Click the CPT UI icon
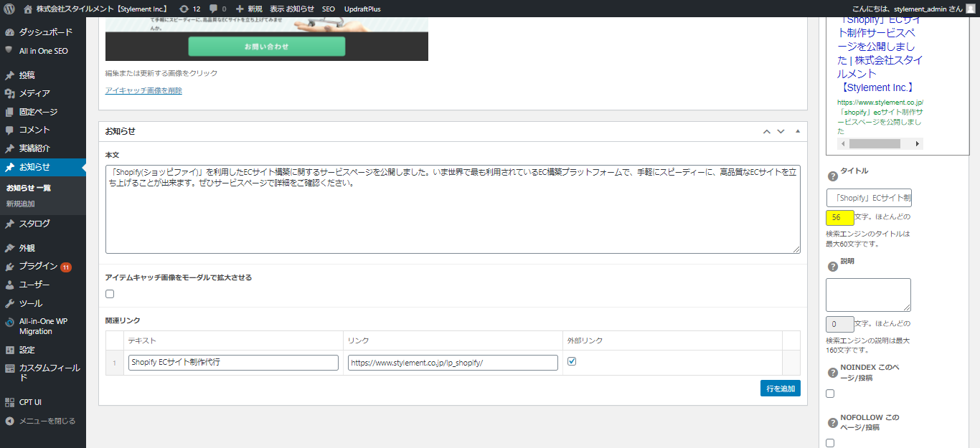 (x=9, y=402)
